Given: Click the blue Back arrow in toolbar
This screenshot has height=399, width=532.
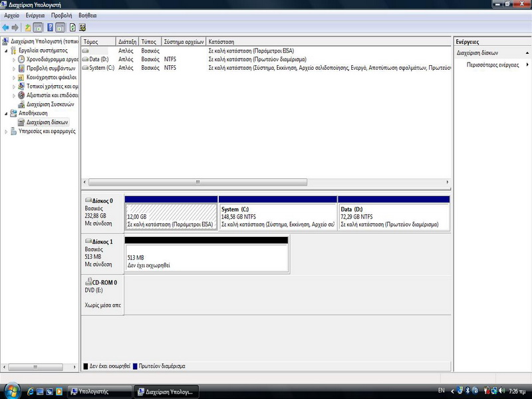Looking at the screenshot, I should [x=5, y=27].
